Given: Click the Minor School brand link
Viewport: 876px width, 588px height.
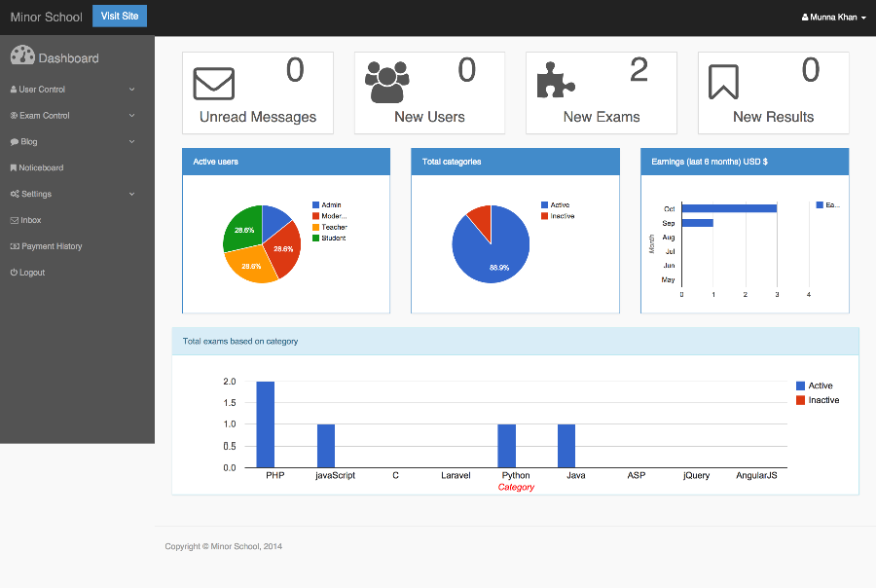Looking at the screenshot, I should [x=47, y=17].
